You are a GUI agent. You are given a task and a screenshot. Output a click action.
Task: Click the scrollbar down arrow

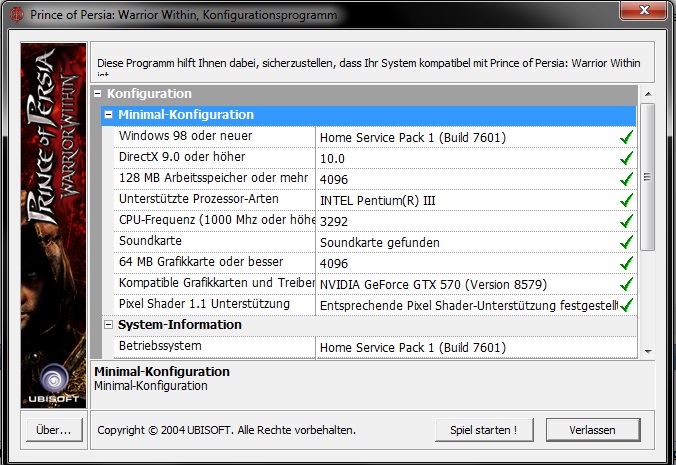click(x=648, y=352)
